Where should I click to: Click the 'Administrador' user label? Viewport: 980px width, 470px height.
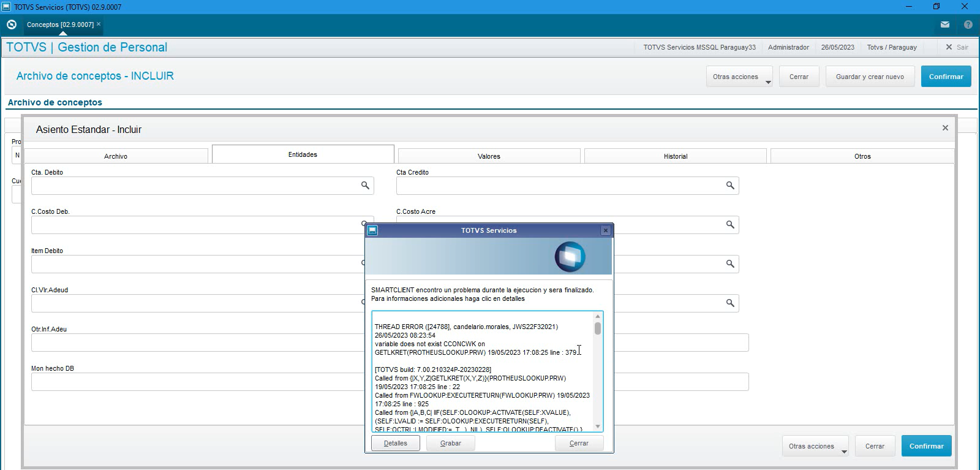[788, 47]
